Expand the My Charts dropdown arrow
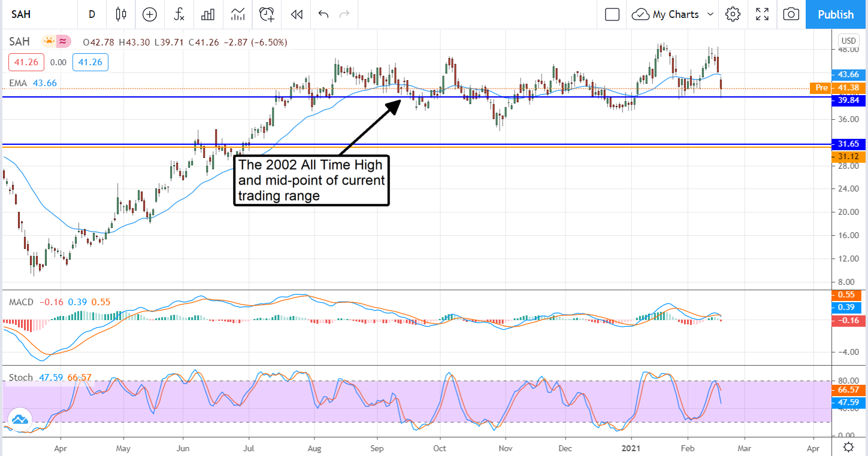The width and height of the screenshot is (868, 456). click(x=710, y=14)
